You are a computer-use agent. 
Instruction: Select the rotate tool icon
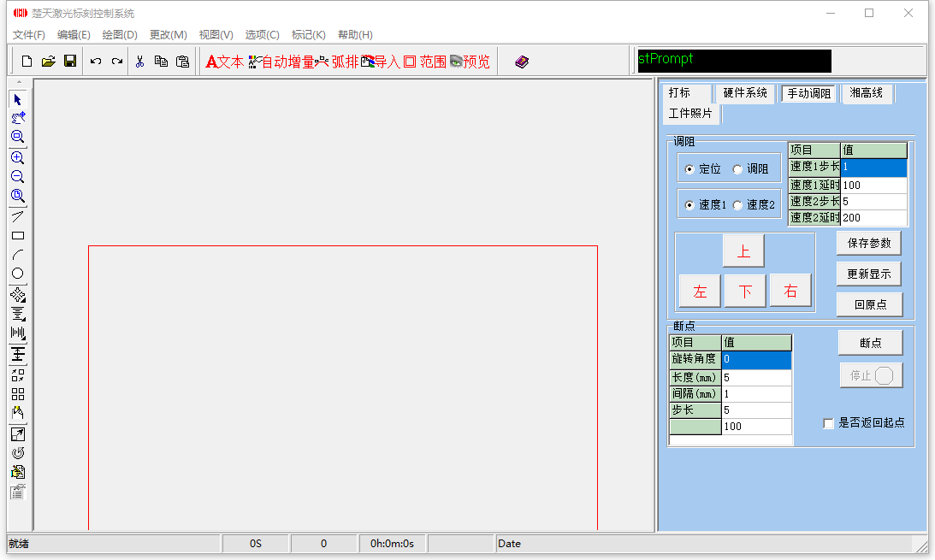tap(18, 453)
